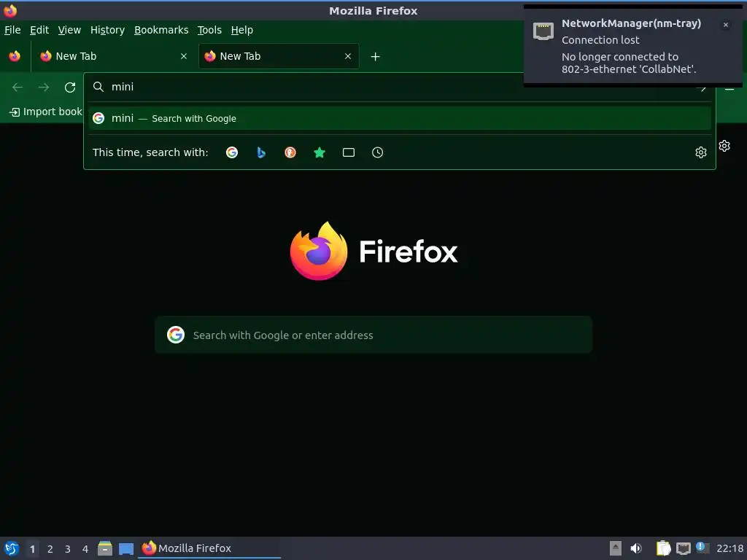The height and width of the screenshot is (560, 747).
Task: Switch to workspace 4
Action: [85, 549]
